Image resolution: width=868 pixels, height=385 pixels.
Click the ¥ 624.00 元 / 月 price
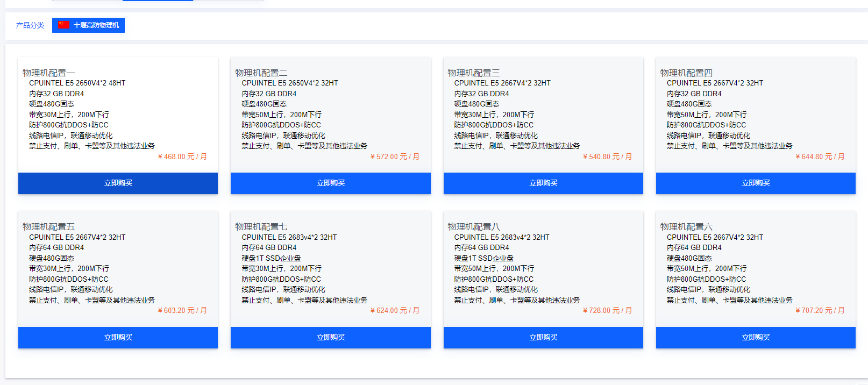[395, 310]
